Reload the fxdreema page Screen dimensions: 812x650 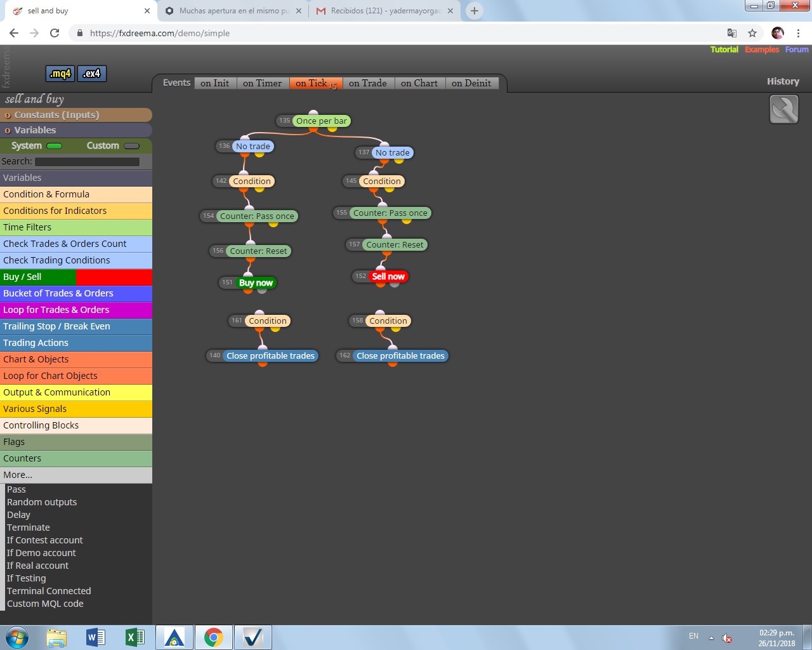(x=55, y=33)
